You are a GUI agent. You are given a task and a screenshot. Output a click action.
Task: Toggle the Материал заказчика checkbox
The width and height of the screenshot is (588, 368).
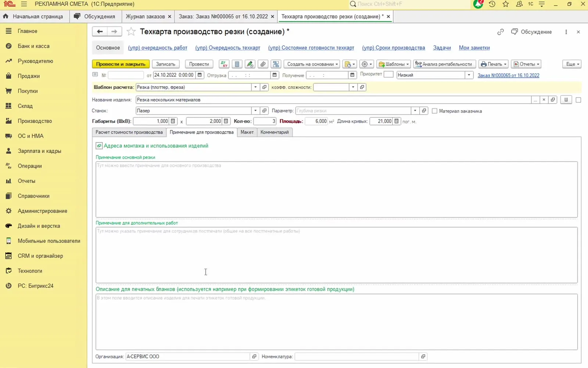pos(434,111)
